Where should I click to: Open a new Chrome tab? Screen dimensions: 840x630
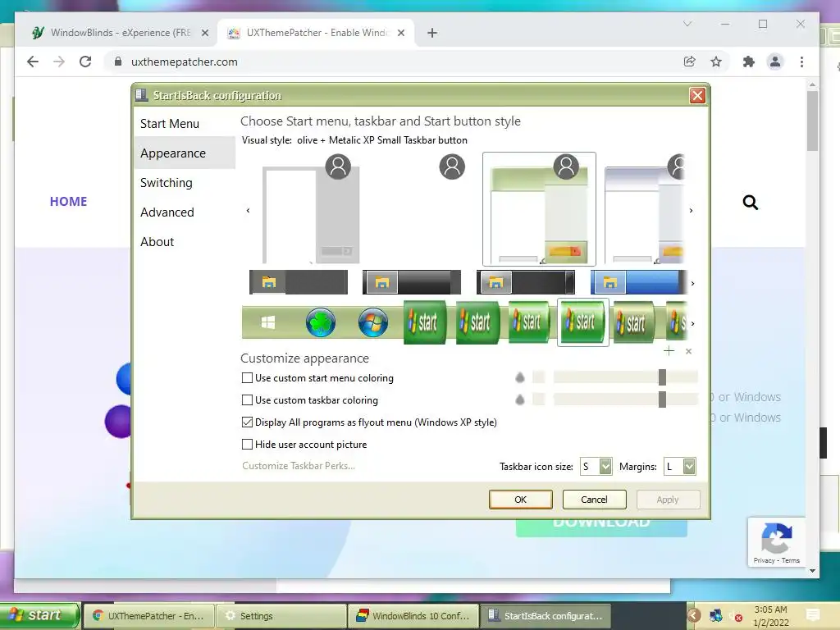click(x=431, y=33)
